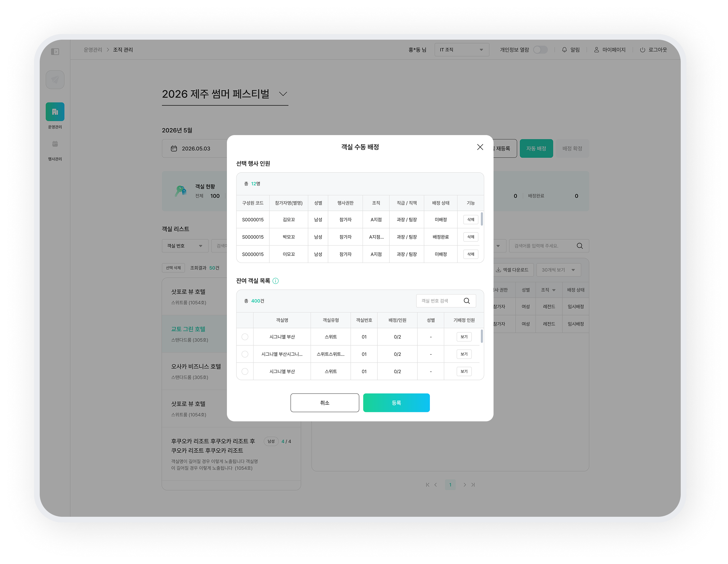Collapse the sidebar panel icon
Screen dimensions: 728x564
tap(55, 52)
